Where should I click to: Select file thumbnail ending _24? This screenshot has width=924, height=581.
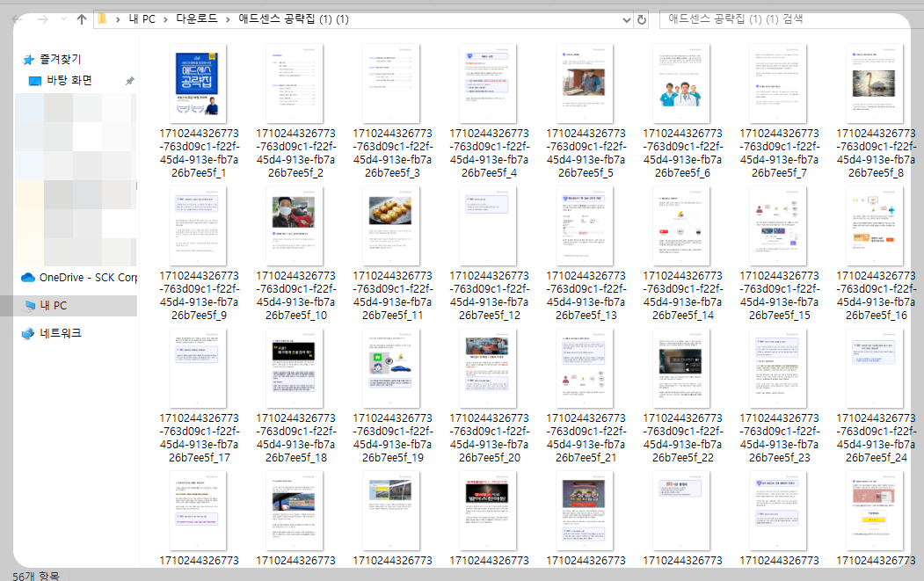pos(875,368)
